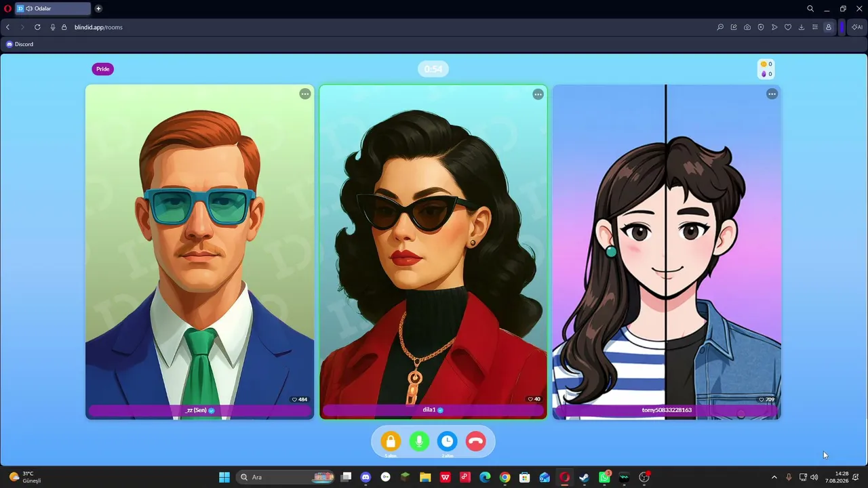The height and width of the screenshot is (488, 868).
Task: Click dila1's avatar portrait
Action: pyautogui.click(x=433, y=251)
